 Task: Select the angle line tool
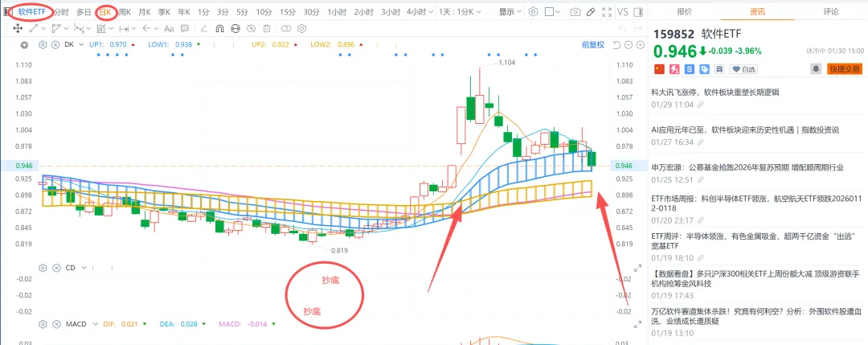click(x=203, y=28)
